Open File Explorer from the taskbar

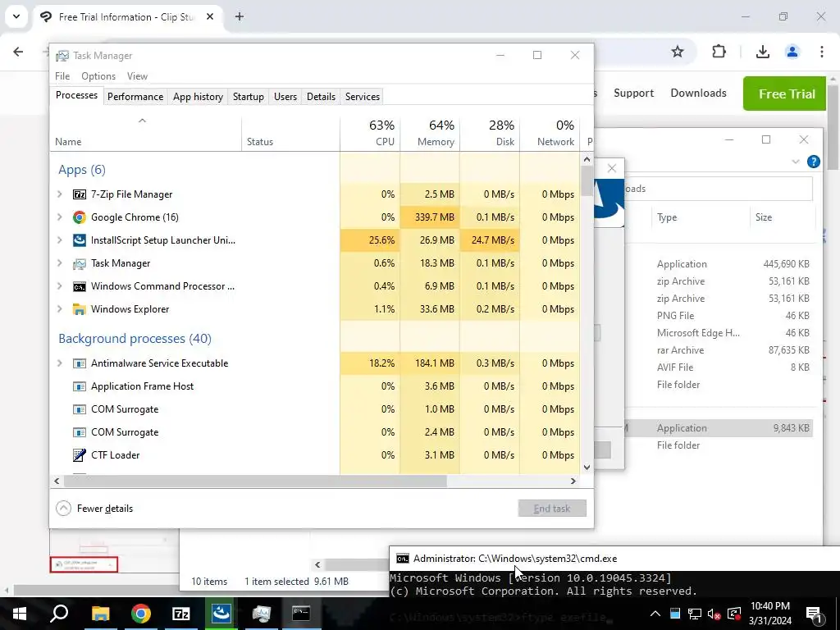[x=100, y=614]
